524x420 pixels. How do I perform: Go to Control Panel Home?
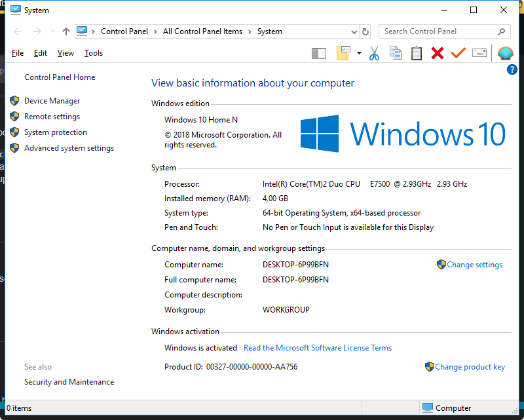(60, 77)
